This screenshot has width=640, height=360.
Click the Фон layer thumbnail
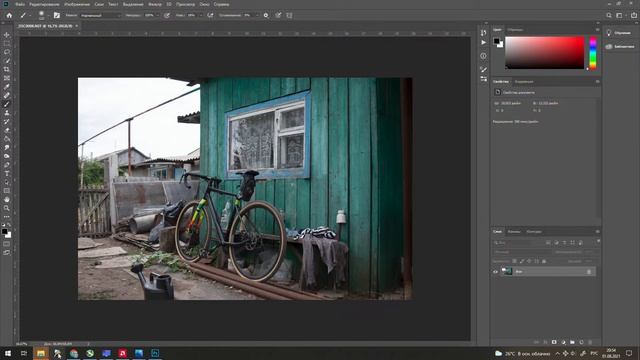[x=507, y=271]
